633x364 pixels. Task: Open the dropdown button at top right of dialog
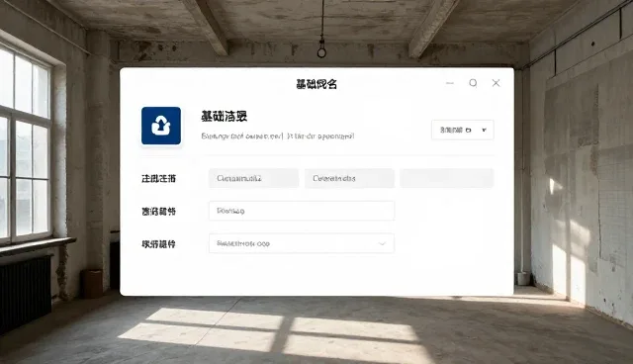[462, 130]
